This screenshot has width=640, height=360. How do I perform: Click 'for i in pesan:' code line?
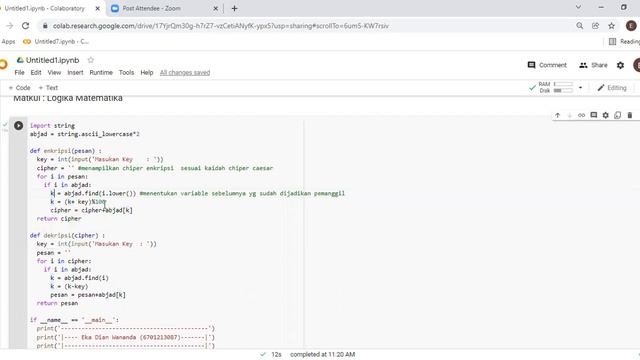click(62, 177)
